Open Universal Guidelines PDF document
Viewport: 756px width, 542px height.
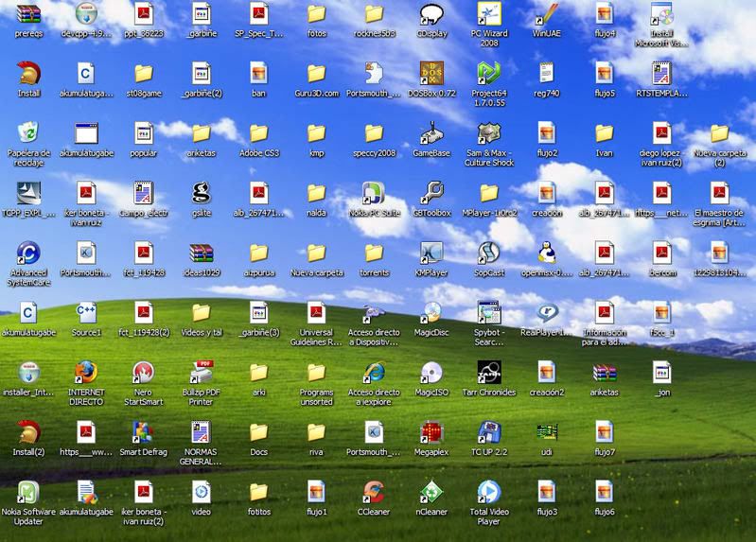316,312
